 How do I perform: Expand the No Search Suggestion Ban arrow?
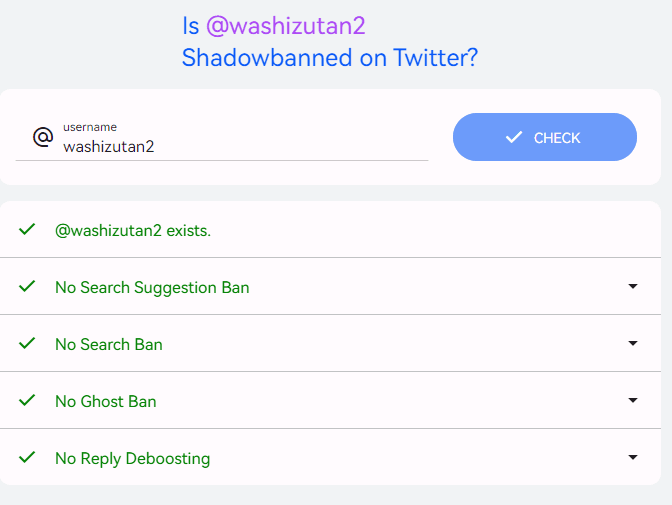coord(633,286)
